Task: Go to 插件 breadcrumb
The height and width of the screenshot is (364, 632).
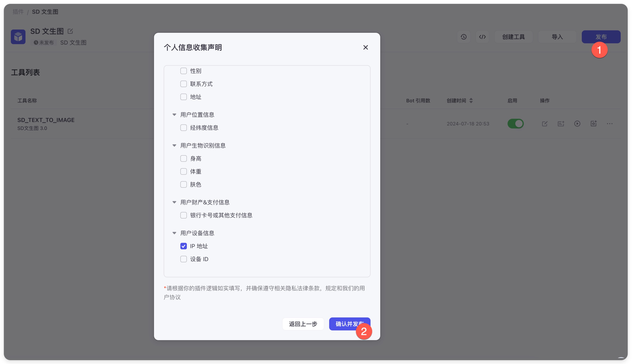Action: 18,12
